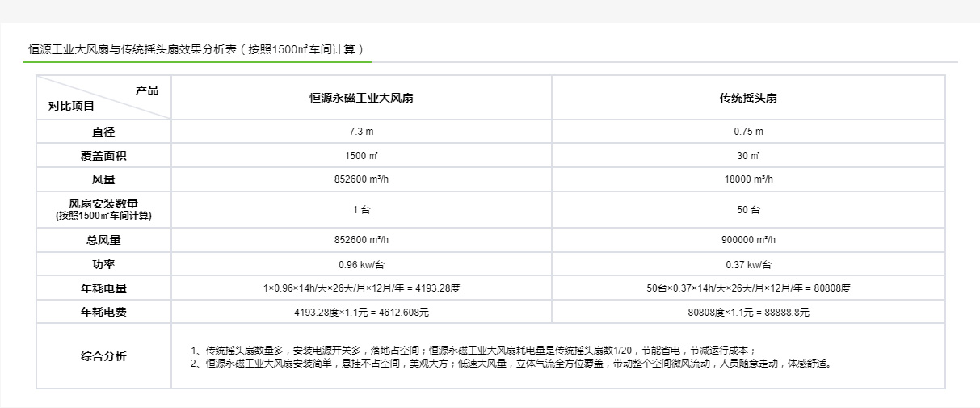Image resolution: width=980 pixels, height=408 pixels.
Task: Click the 18000 m³/h airflow value
Action: coord(748,180)
